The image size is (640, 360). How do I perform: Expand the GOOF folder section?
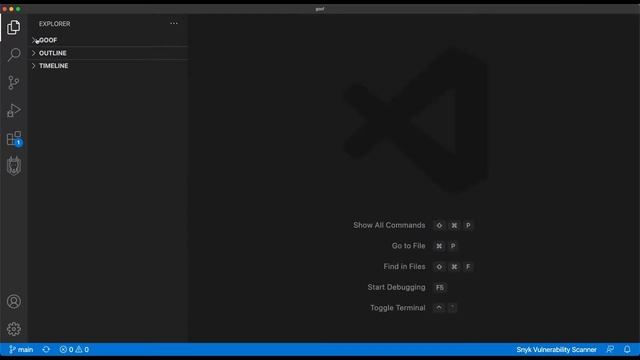pyautogui.click(x=108, y=40)
